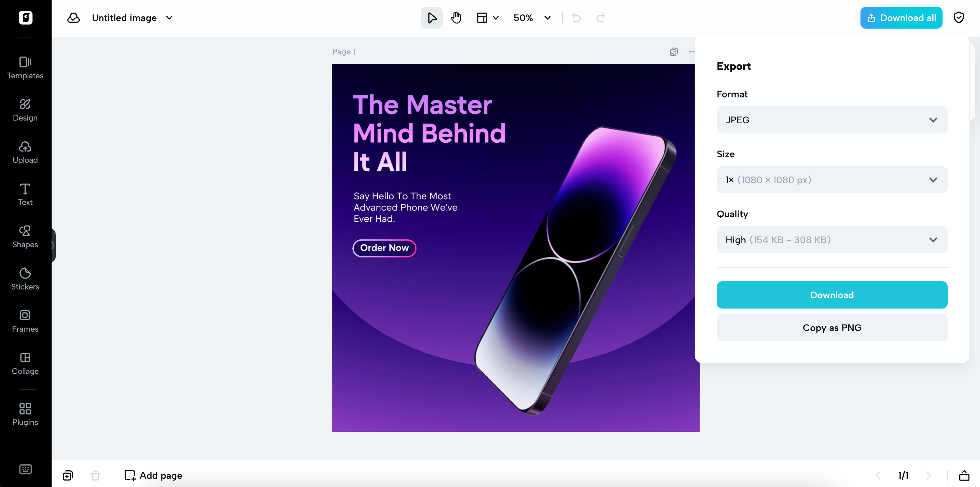Open the Frames panel
The image size is (980, 487).
(25, 321)
